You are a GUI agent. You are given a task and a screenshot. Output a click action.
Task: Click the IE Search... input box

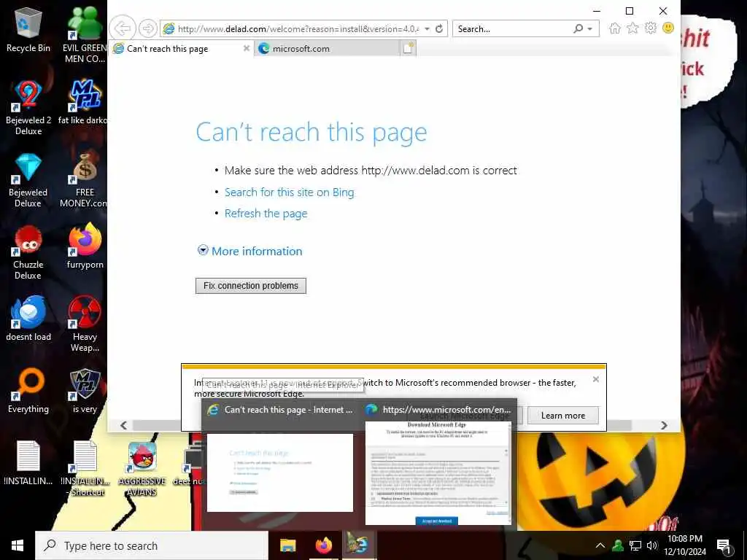[512, 29]
